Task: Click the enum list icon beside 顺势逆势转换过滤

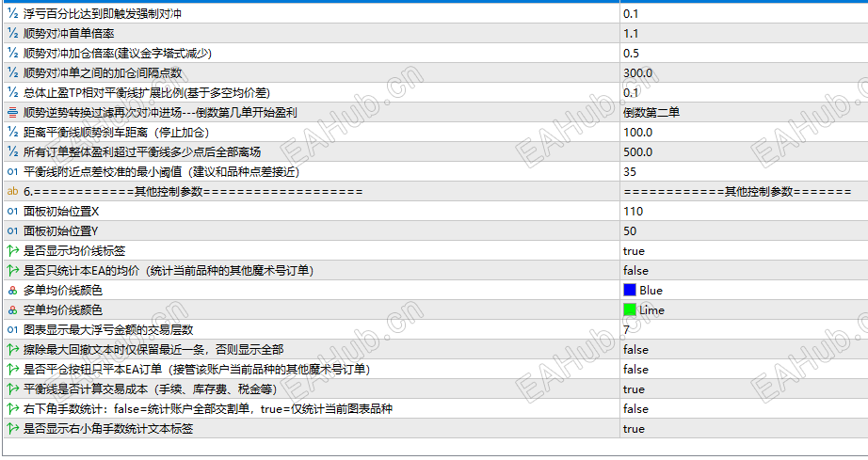Action: pos(13,113)
